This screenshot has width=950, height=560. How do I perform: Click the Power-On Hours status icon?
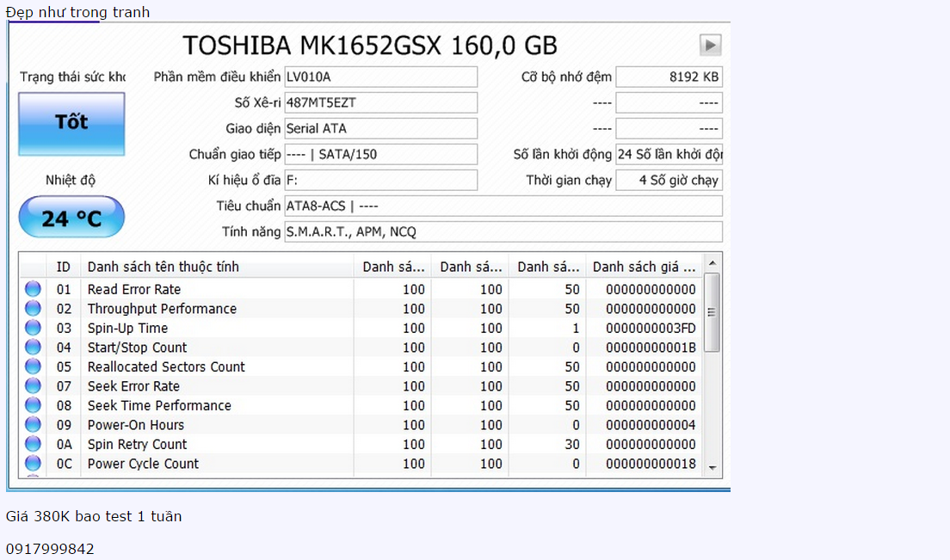coord(33,425)
